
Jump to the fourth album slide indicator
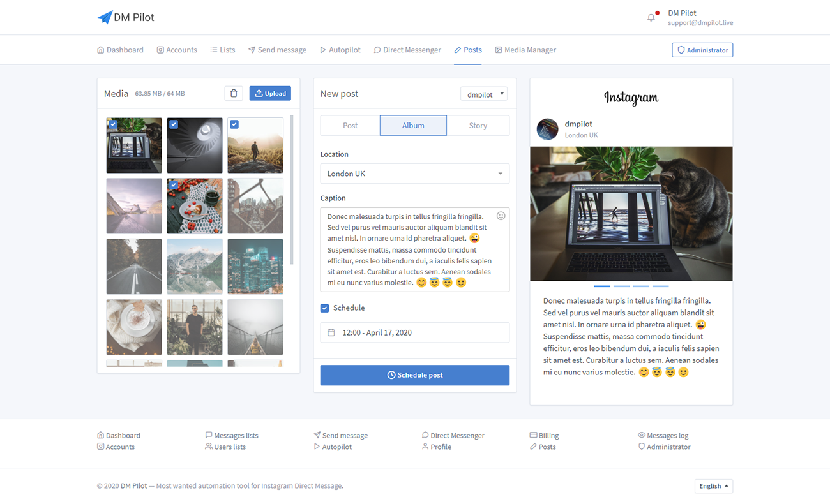point(661,286)
